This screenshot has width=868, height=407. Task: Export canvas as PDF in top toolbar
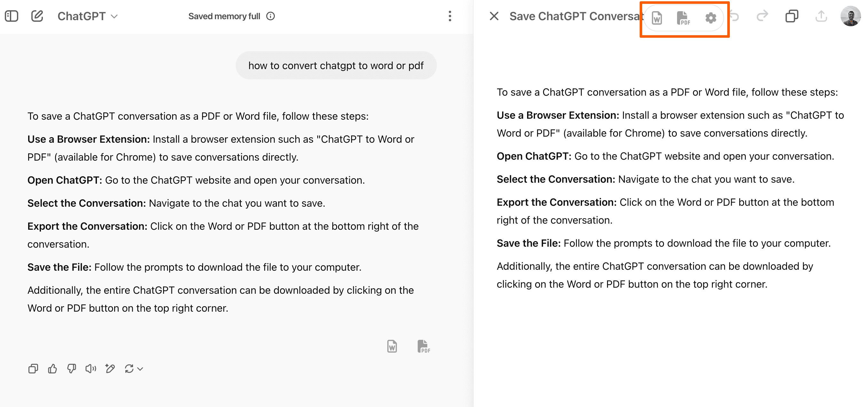[x=683, y=18]
